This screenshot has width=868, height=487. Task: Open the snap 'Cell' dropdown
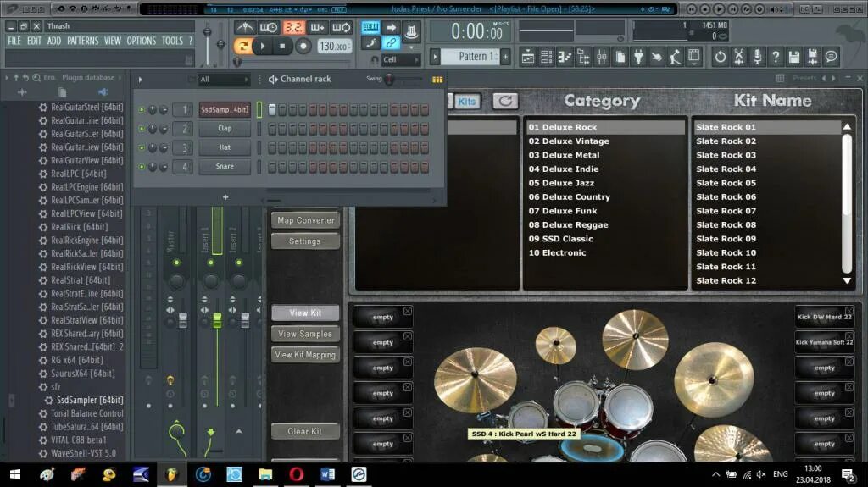pyautogui.click(x=401, y=59)
